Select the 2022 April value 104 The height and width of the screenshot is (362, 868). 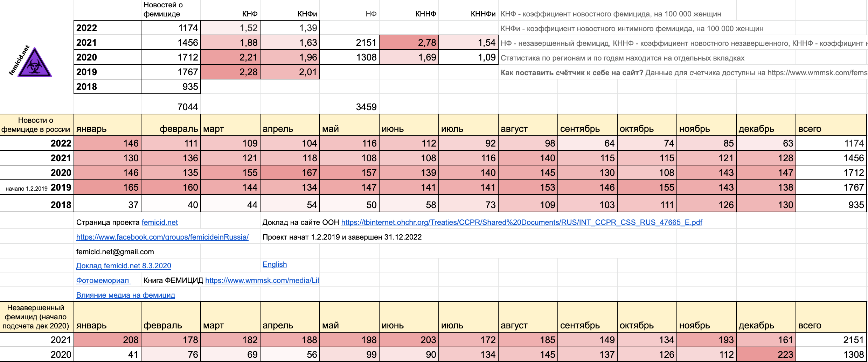click(x=290, y=143)
